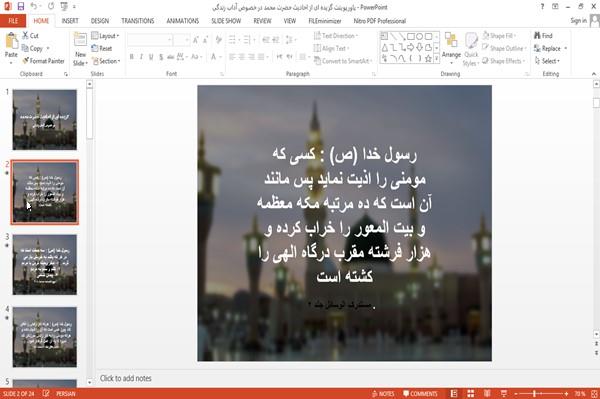600x399 pixels.
Task: Expand the Layout dropdown
Action: pos(105,36)
